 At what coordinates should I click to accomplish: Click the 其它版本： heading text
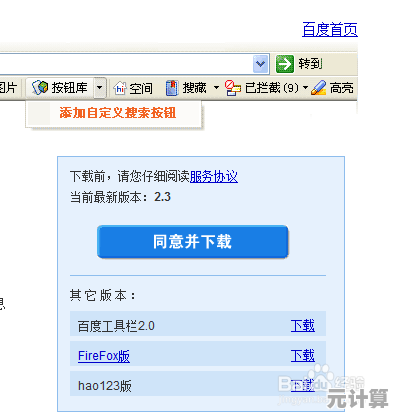coord(103,295)
